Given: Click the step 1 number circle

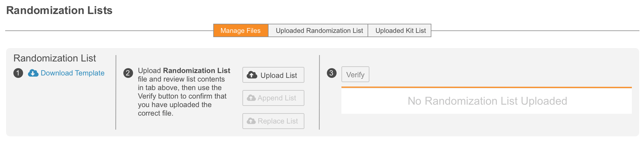Looking at the screenshot, I should [x=18, y=73].
